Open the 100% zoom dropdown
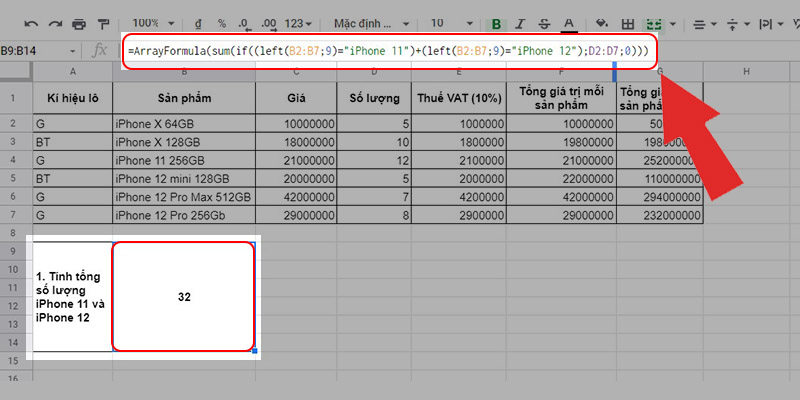 153,23
